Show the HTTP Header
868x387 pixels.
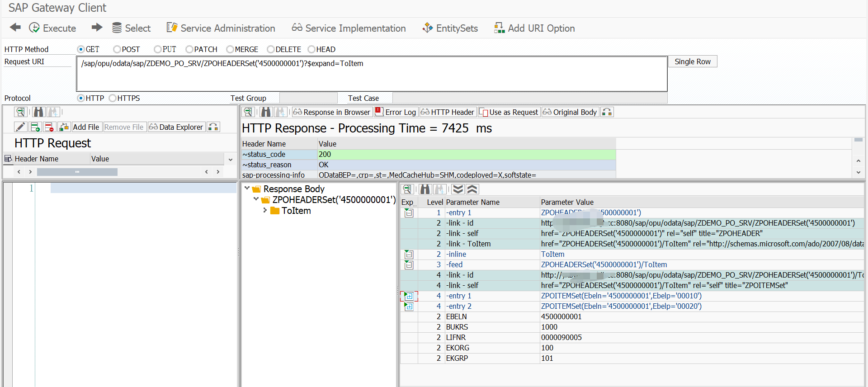point(448,112)
